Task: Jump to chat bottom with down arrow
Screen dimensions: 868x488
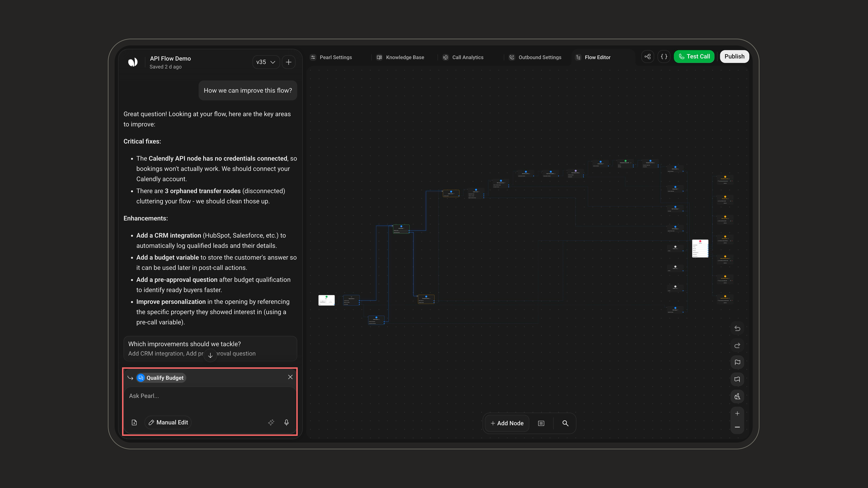Action: (210, 355)
